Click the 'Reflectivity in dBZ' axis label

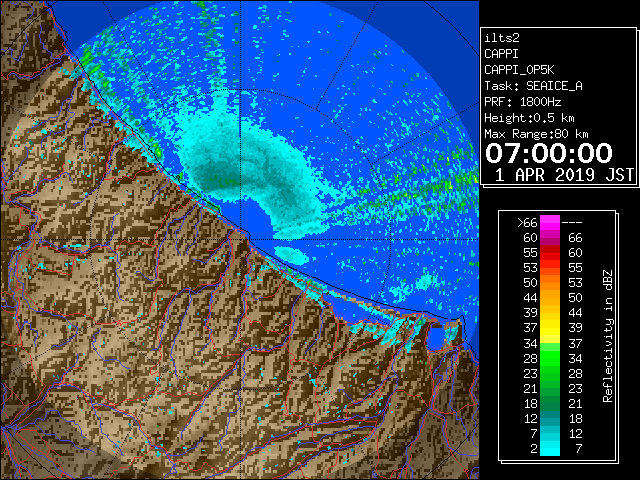pos(608,336)
